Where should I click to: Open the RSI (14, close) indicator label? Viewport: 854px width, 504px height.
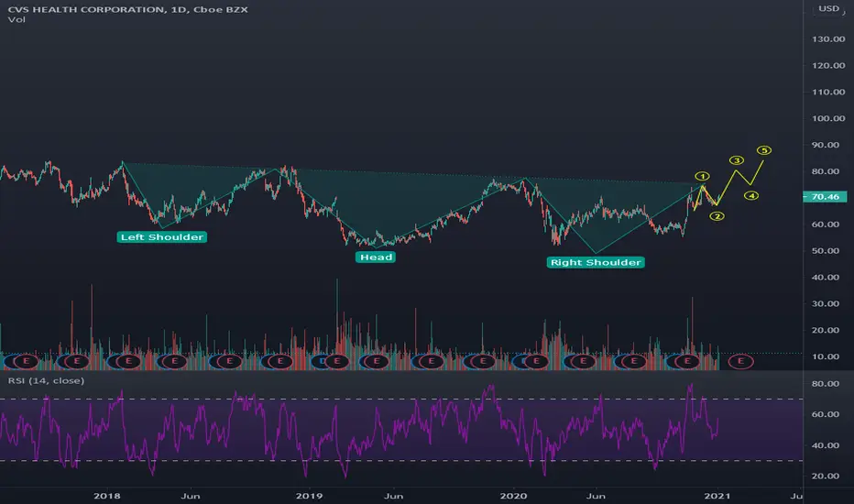46,380
